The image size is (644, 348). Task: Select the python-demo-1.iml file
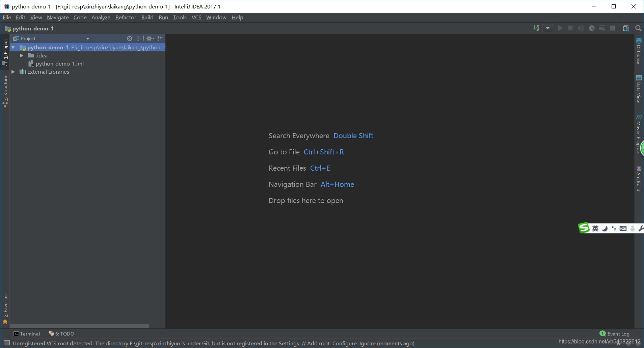point(56,64)
